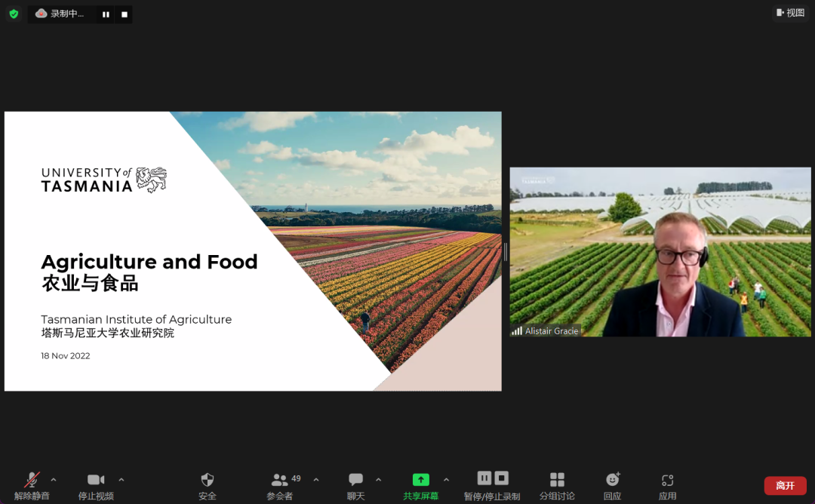Screen dimensions: 815x504
Task: Expand audio options arrow beside 解除静音
Action: pyautogui.click(x=54, y=479)
